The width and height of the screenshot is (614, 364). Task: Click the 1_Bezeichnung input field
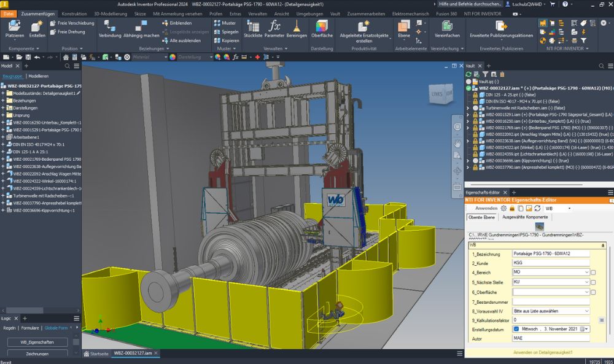click(551, 254)
